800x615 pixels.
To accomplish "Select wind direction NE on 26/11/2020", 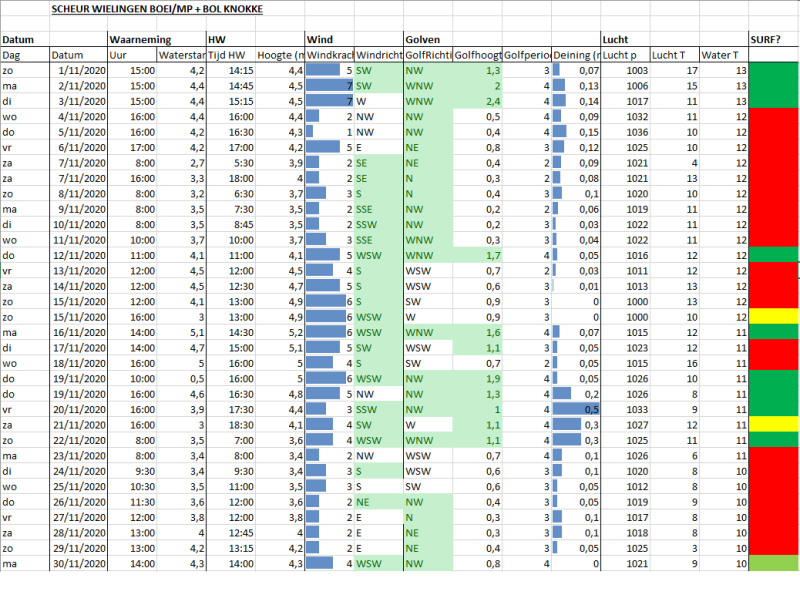I will tap(379, 502).
